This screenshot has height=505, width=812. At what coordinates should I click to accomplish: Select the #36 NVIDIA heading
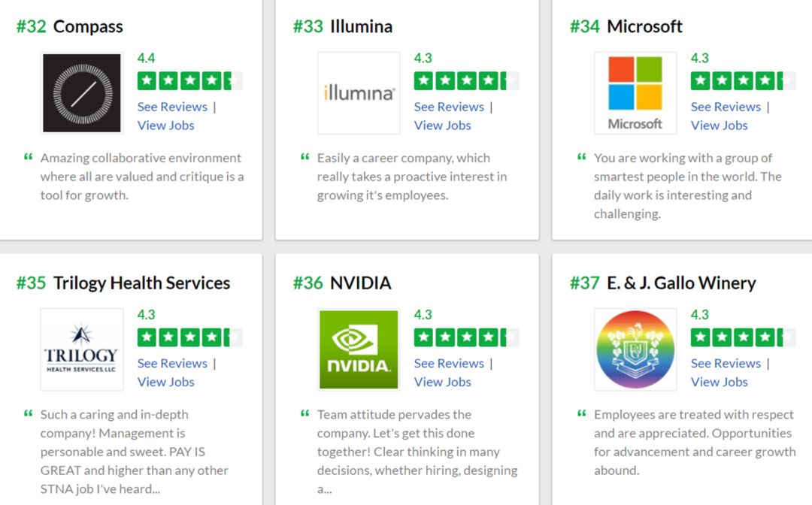point(342,283)
